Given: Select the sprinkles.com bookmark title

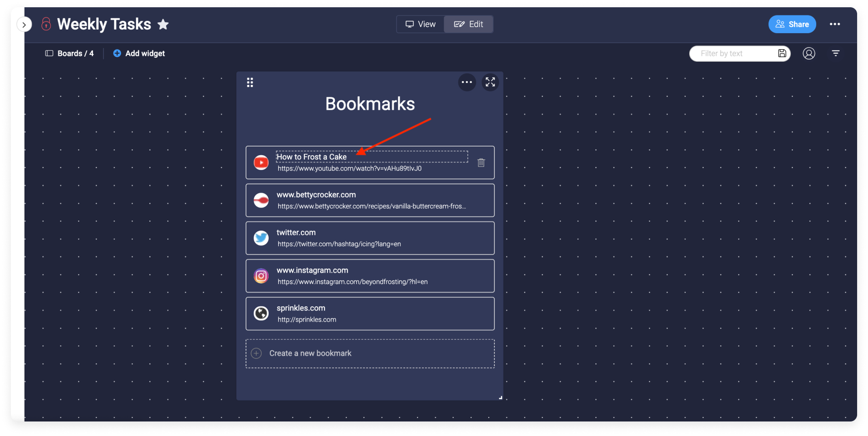Looking at the screenshot, I should tap(301, 308).
